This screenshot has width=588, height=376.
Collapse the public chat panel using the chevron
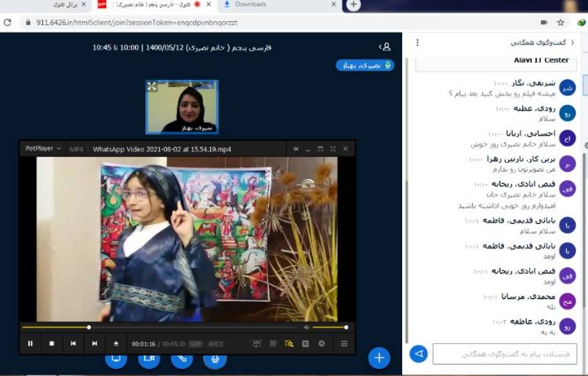[x=576, y=42]
